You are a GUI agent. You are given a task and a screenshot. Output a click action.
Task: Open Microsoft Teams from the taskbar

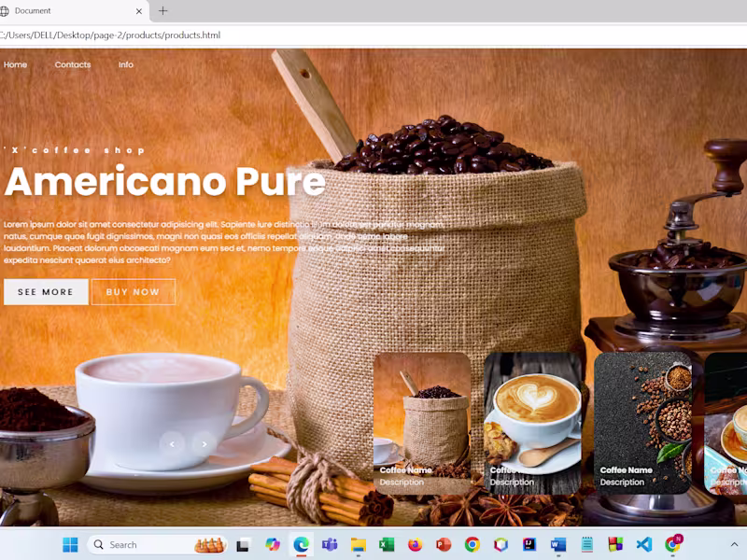[x=329, y=544]
